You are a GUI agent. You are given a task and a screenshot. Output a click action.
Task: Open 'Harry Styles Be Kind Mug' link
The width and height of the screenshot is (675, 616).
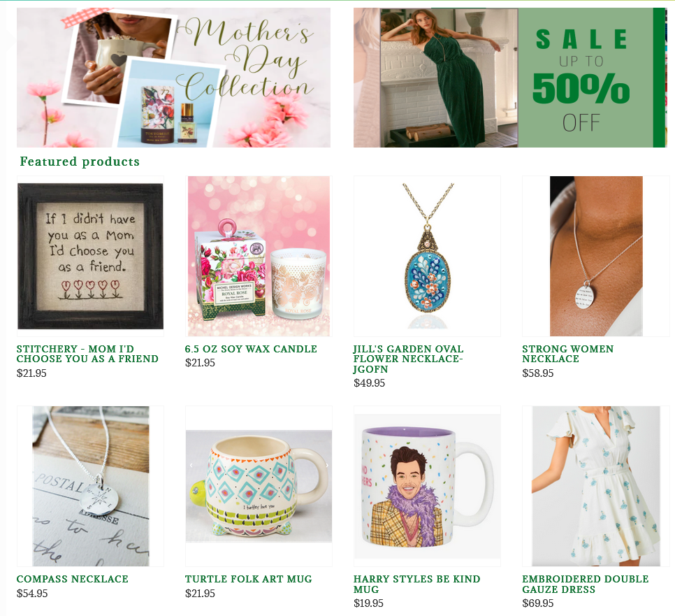click(x=416, y=584)
